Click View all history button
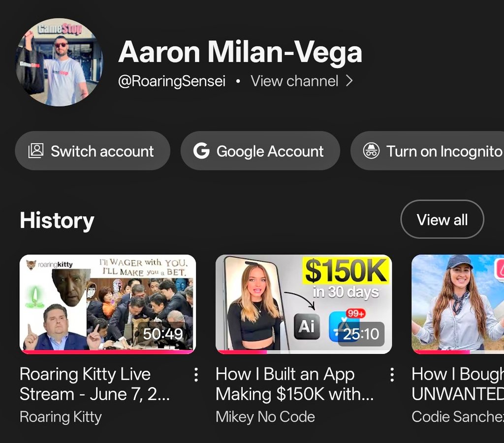Screen dimensions: 504x443 click(x=442, y=220)
